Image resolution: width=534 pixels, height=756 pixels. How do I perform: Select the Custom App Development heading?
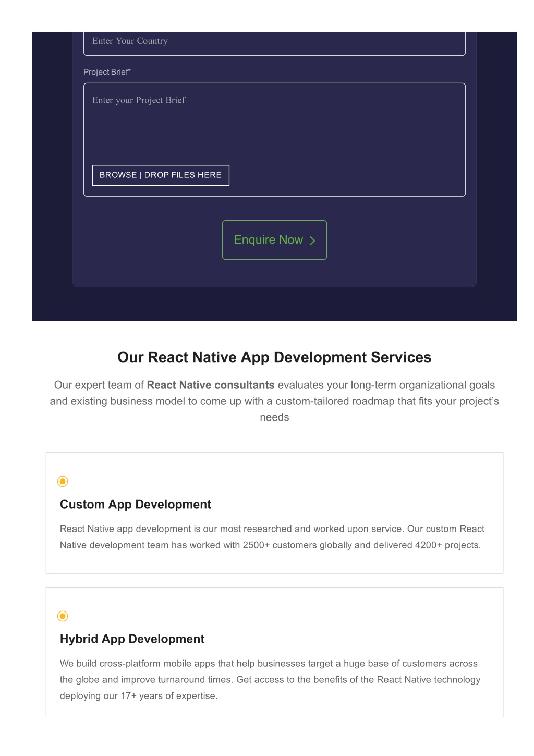pyautogui.click(x=136, y=505)
